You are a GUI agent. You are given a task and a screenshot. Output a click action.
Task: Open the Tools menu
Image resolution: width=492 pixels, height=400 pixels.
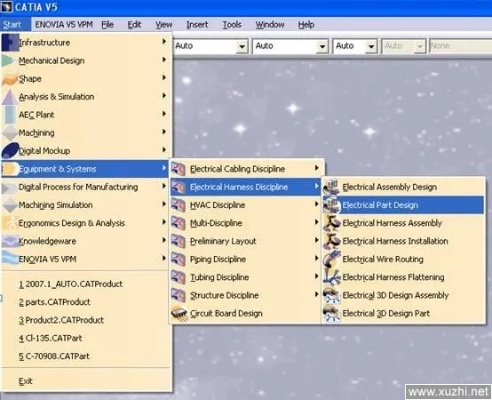[x=232, y=25]
